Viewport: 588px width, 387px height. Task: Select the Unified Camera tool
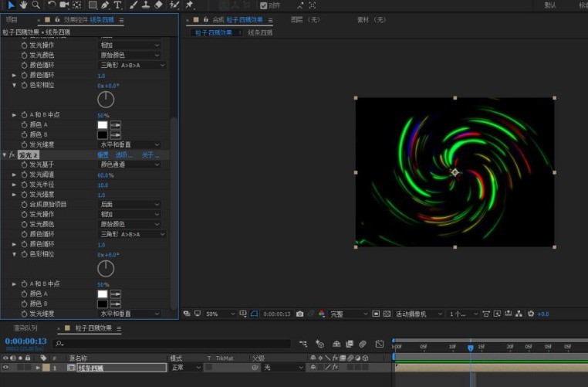pos(64,5)
